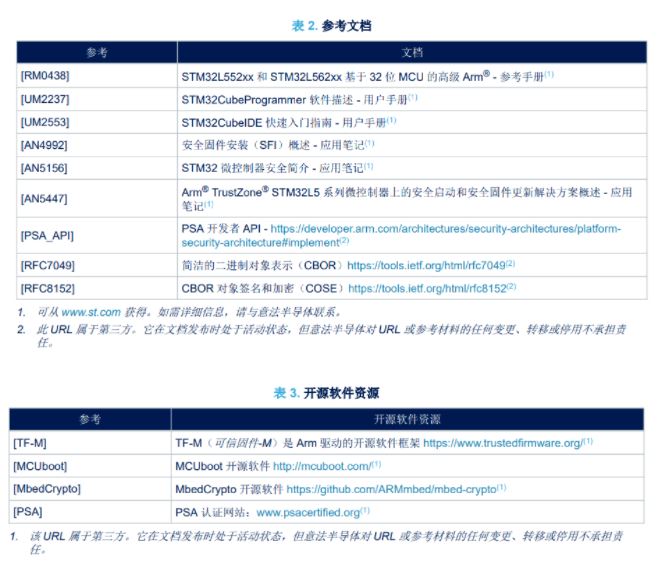Image resolution: width=657 pixels, height=569 pixels.
Task: Select the [RM0438] reference cell
Action: 97,75
